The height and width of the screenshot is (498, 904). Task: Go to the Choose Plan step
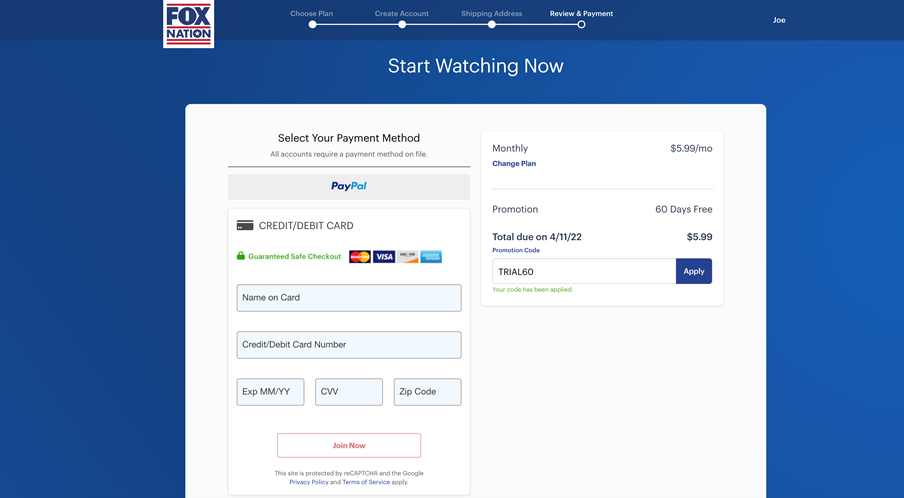[312, 24]
